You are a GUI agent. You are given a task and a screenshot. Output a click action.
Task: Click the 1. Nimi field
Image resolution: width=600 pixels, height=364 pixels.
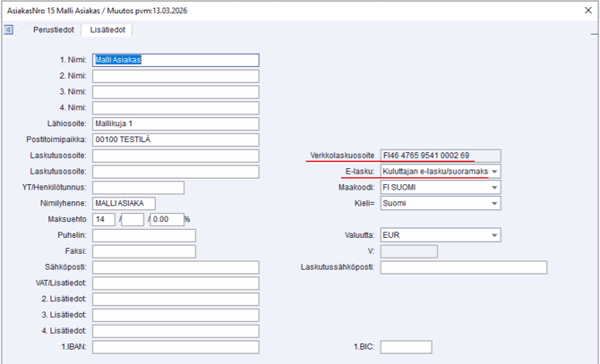tap(176, 60)
